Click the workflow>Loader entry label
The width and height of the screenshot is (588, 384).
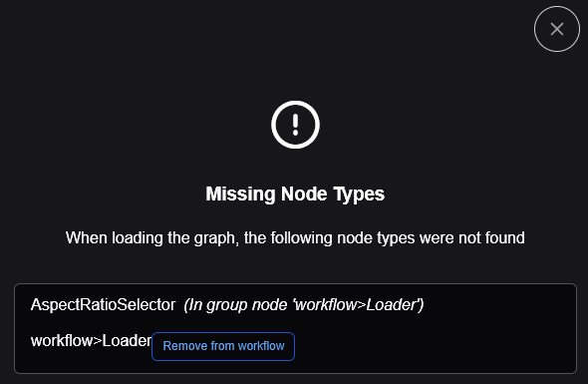(91, 341)
